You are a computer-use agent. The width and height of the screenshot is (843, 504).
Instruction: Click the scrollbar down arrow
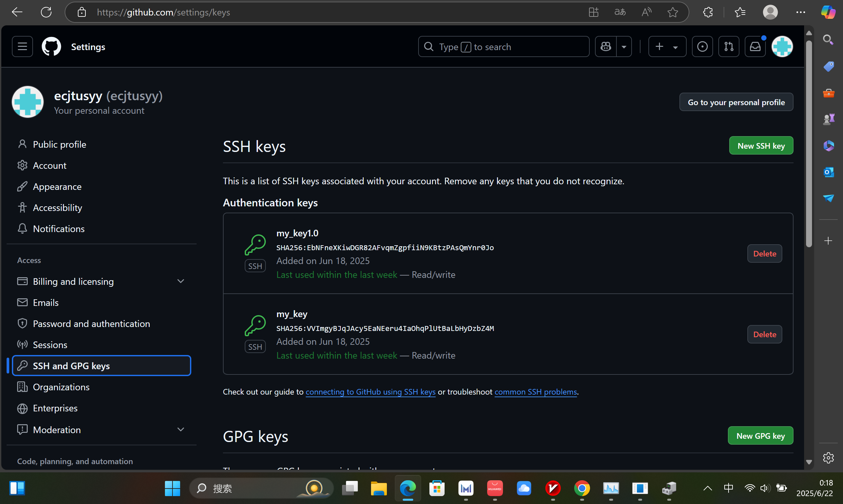pyautogui.click(x=809, y=462)
